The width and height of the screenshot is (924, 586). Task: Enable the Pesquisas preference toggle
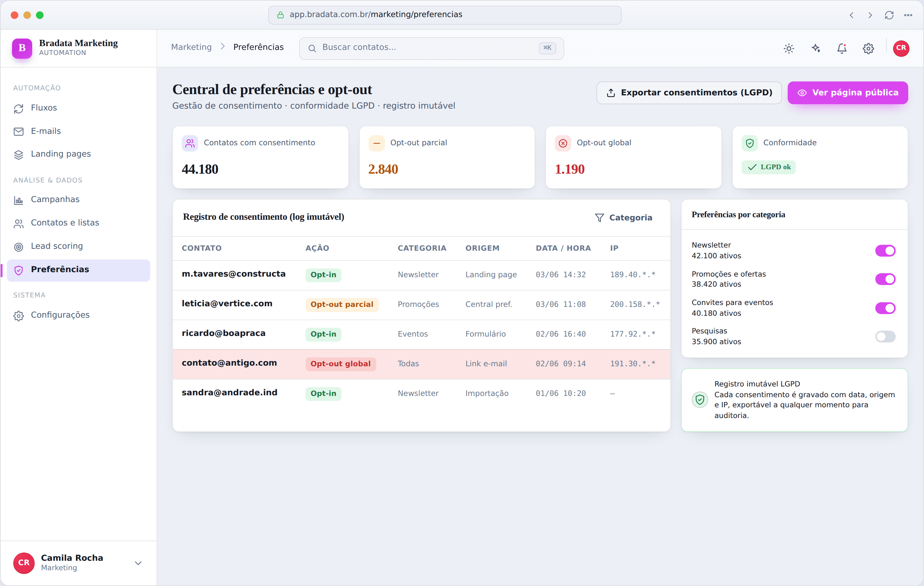tap(885, 336)
